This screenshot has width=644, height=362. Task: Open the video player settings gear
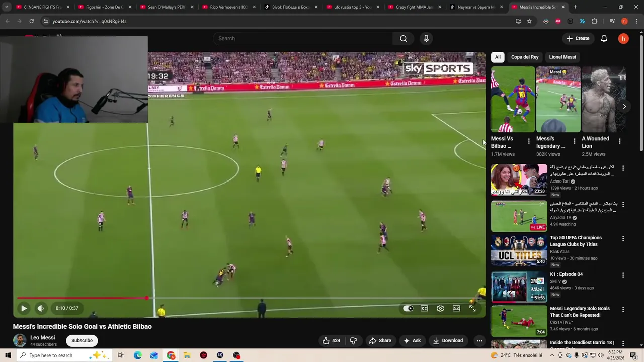[x=440, y=308]
